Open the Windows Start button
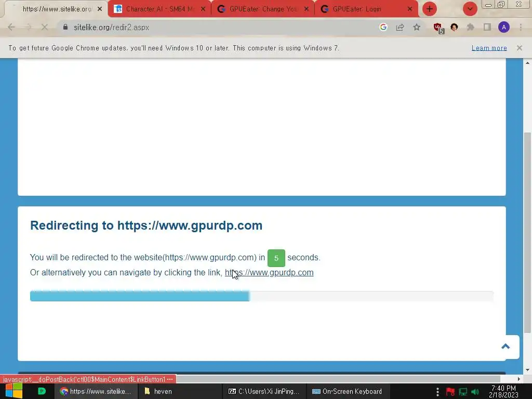The width and height of the screenshot is (532, 399). (x=14, y=391)
